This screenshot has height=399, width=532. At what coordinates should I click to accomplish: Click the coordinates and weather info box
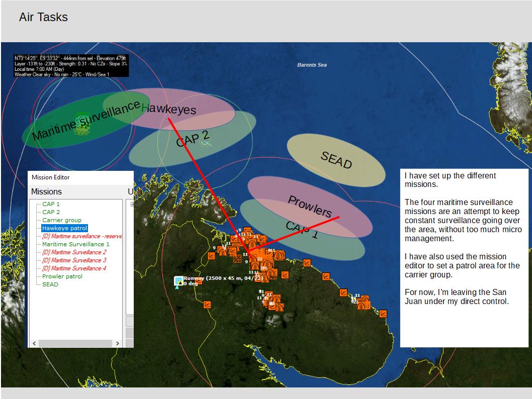(71, 66)
